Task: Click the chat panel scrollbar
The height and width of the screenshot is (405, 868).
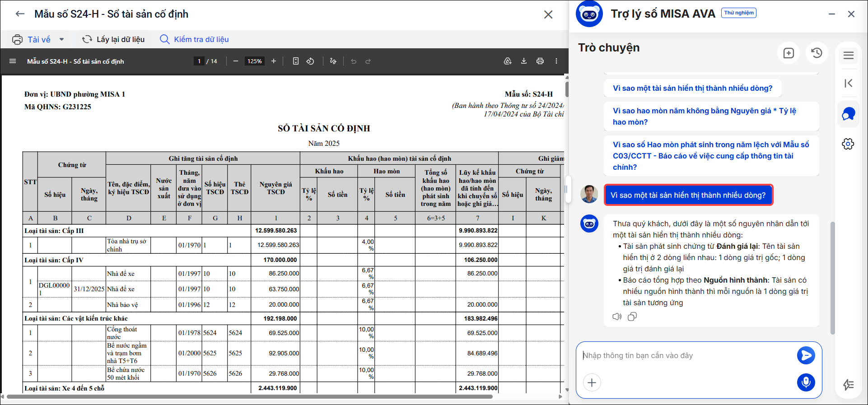Action: [x=833, y=278]
